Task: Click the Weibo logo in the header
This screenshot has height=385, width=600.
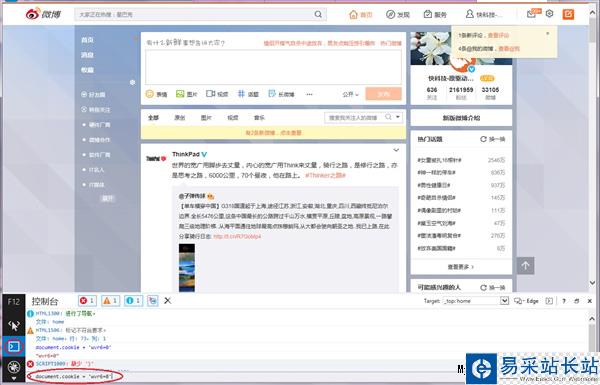Action: point(43,15)
